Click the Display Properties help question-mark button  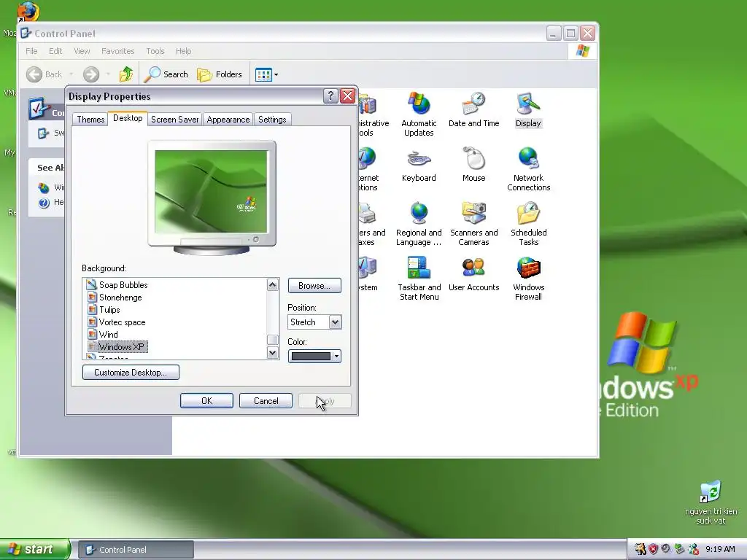(x=330, y=96)
